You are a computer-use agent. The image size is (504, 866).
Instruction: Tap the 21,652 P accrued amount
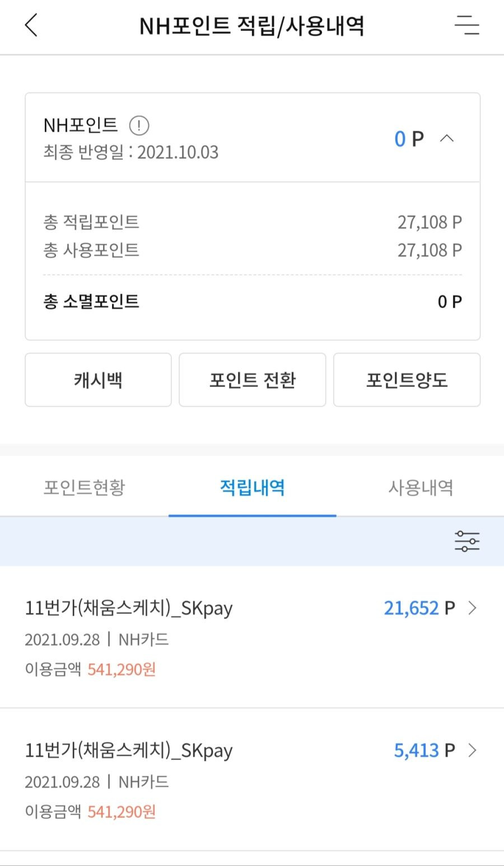point(419,608)
